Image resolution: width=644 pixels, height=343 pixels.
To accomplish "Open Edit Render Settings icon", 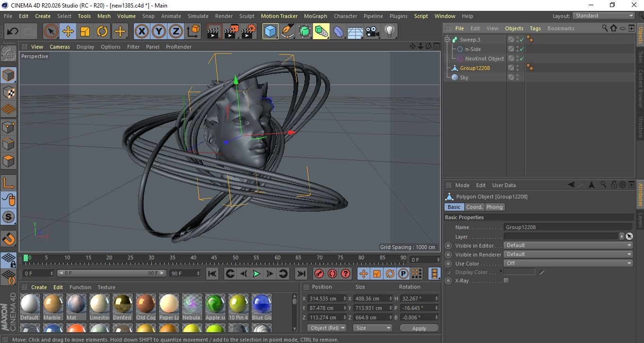I will (249, 32).
